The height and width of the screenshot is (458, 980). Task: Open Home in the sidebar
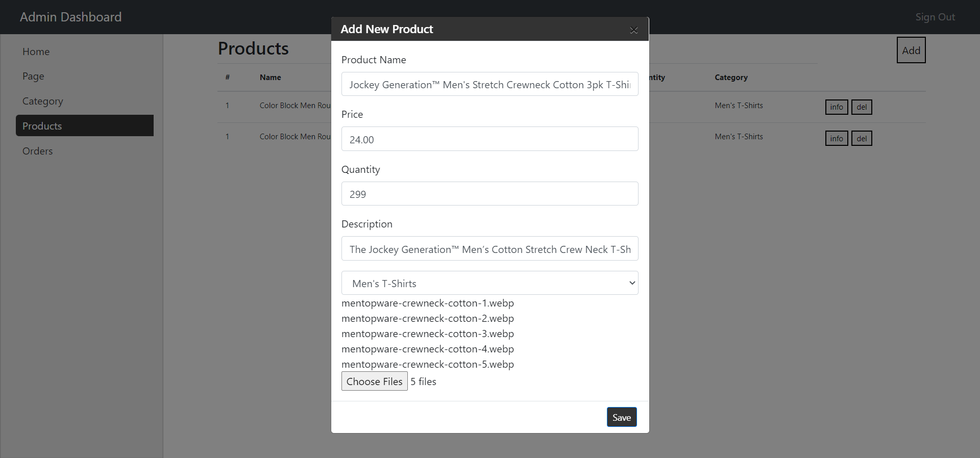tap(36, 52)
